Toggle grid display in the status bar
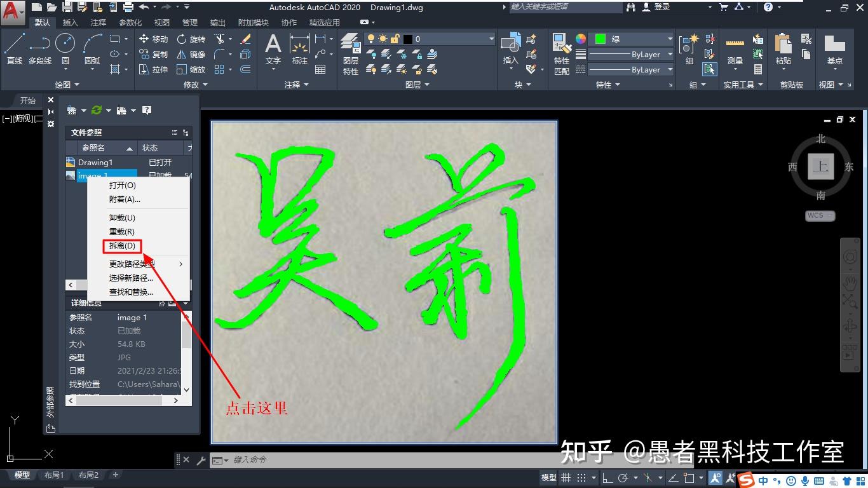Image resolution: width=868 pixels, height=488 pixels. [566, 477]
